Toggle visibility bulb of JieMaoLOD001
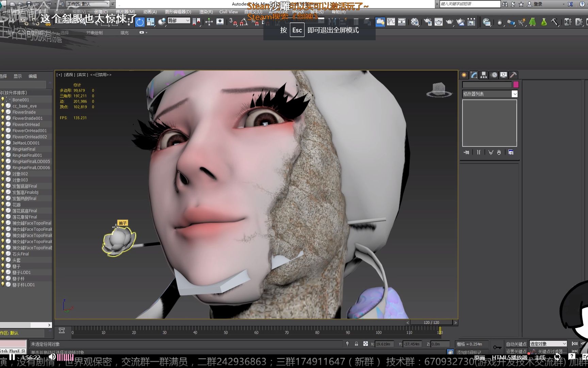Image resolution: width=588 pixels, height=368 pixels. [3, 142]
